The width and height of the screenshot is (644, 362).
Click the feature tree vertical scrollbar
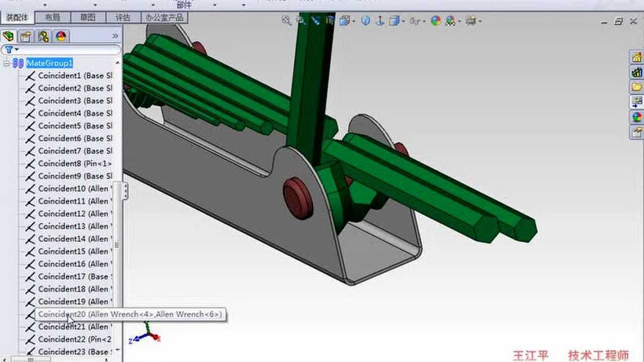click(x=118, y=206)
